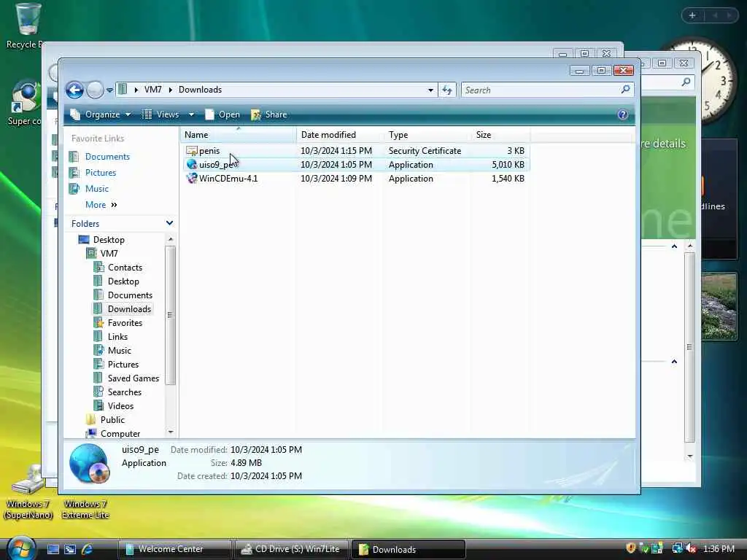Sort files by Type column

pos(427,135)
